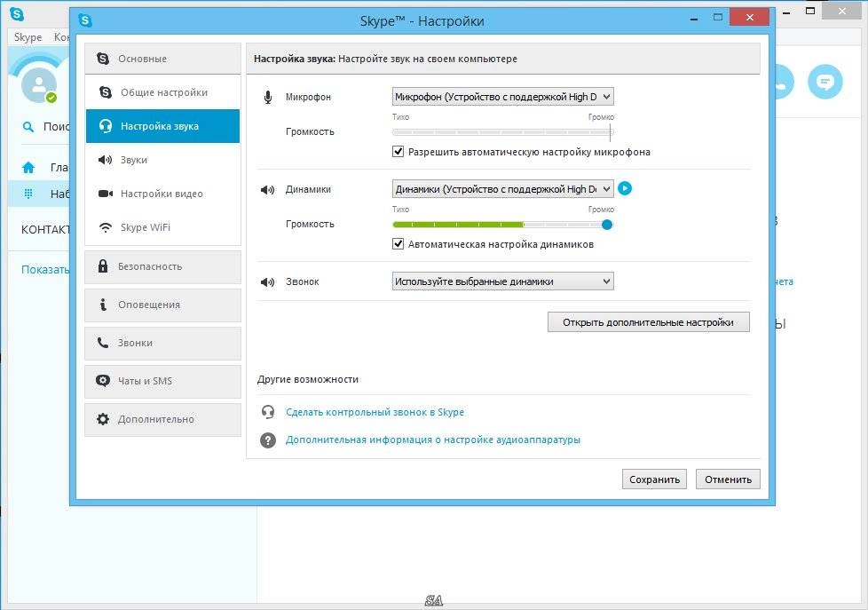Play the speaker test sound
The height and width of the screenshot is (610, 868).
click(x=625, y=188)
